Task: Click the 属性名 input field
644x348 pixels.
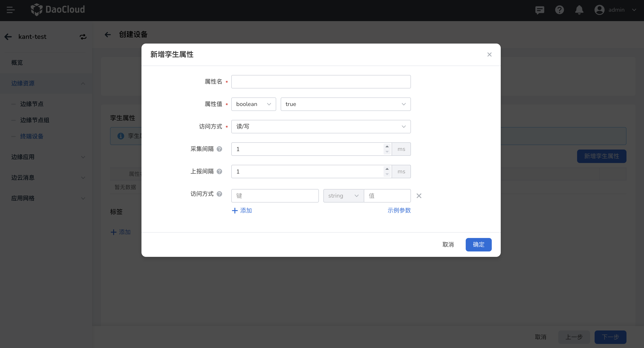Action: coord(321,82)
